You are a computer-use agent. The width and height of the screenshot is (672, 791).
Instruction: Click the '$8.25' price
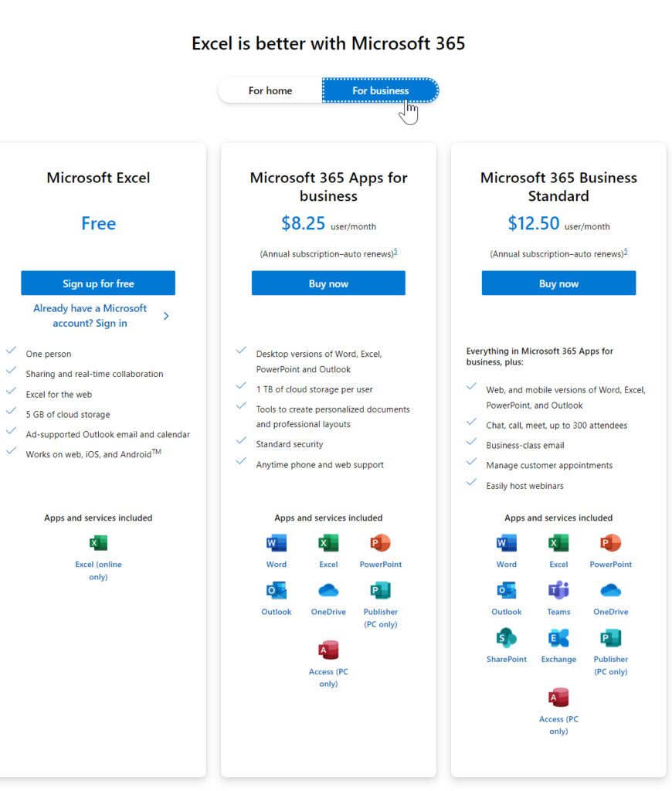point(304,223)
